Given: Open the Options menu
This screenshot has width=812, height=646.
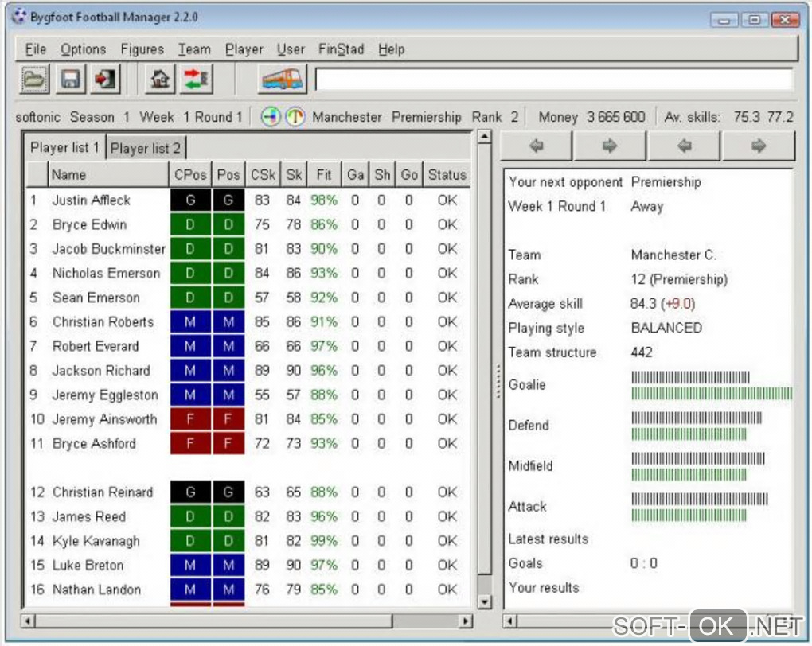Looking at the screenshot, I should coord(84,49).
